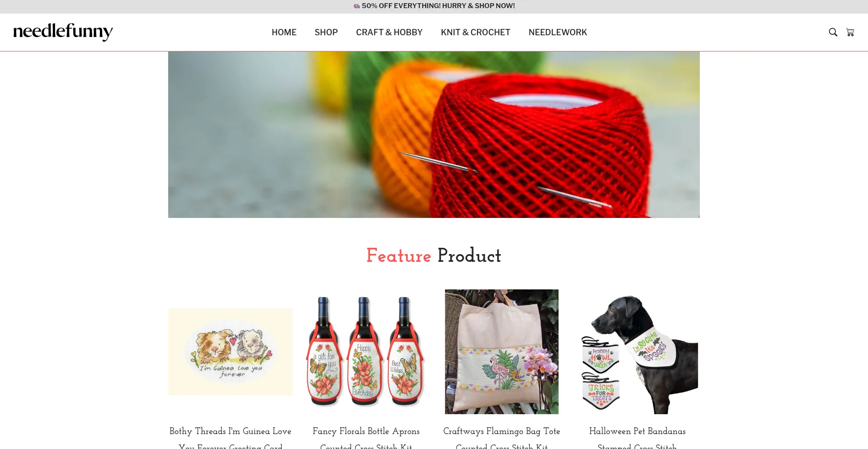Open the SHOP menu item
Image resolution: width=868 pixels, height=449 pixels.
coord(326,32)
